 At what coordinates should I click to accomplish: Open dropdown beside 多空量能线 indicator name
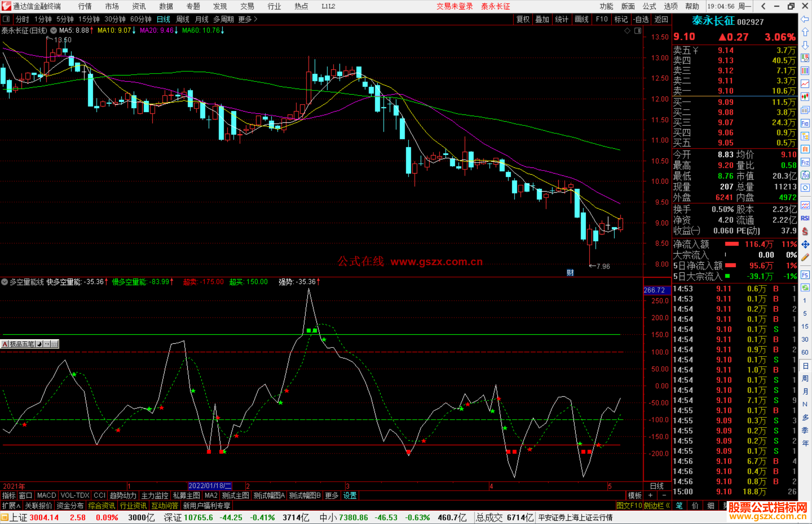click(5, 282)
